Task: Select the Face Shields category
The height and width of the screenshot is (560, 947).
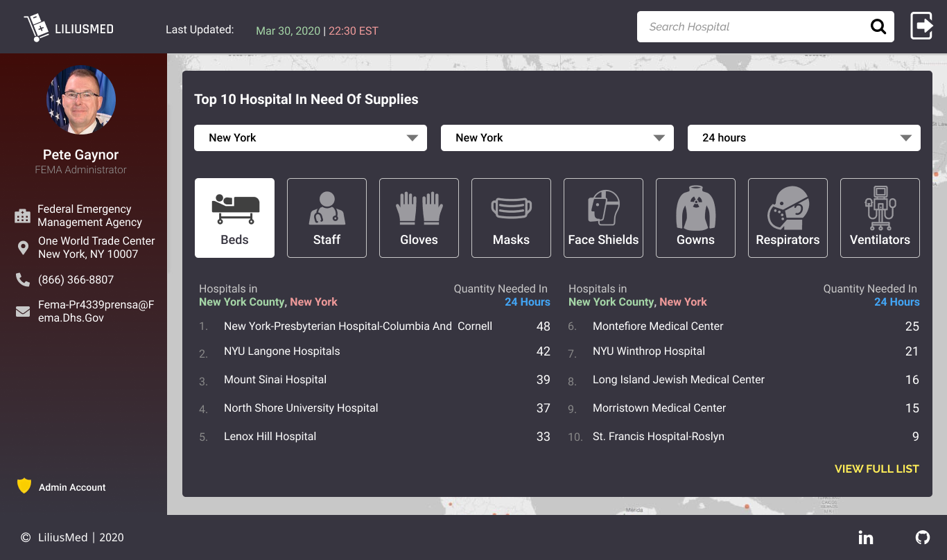Action: [x=603, y=218]
